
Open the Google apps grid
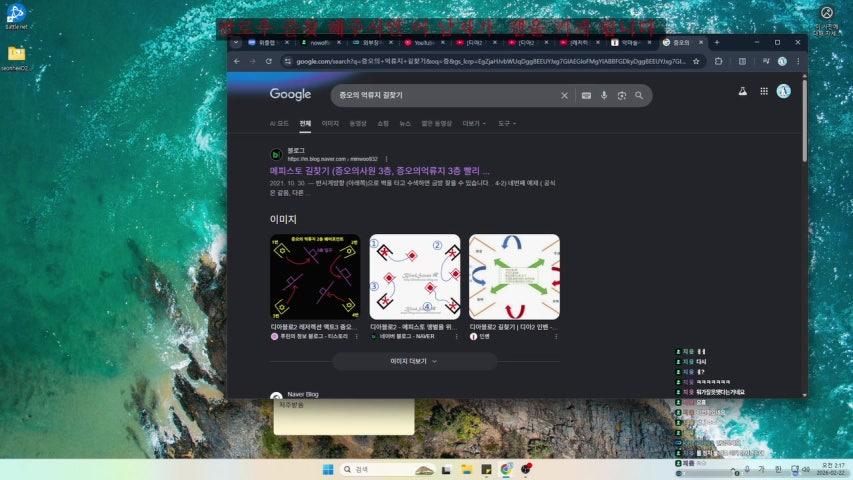764,91
